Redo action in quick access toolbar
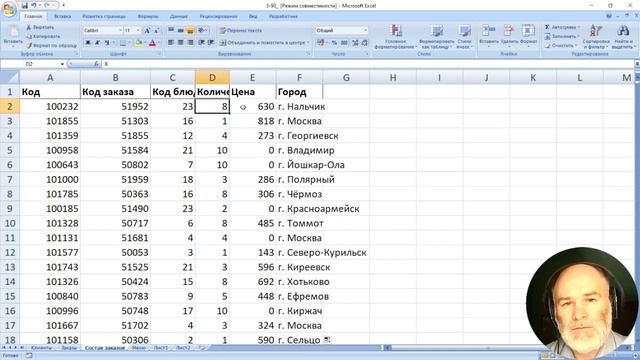 point(47,5)
